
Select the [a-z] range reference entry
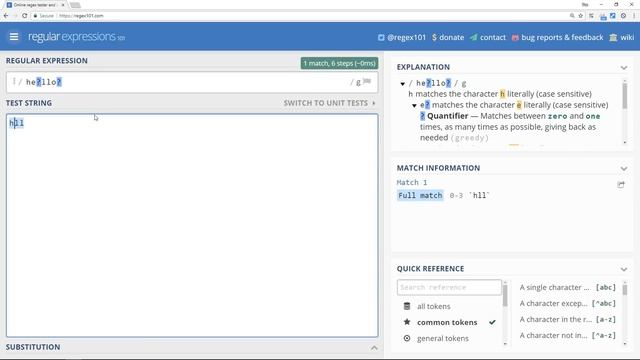(x=567, y=319)
